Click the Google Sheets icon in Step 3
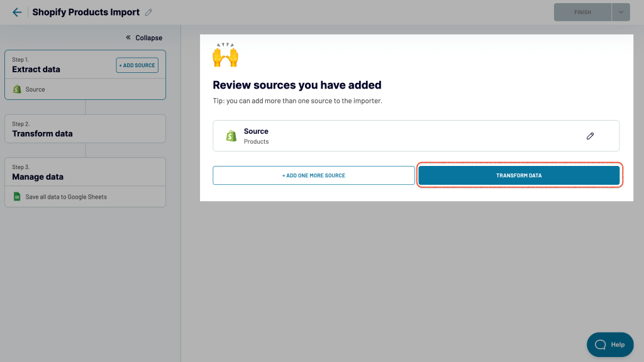644x362 pixels. [x=17, y=197]
